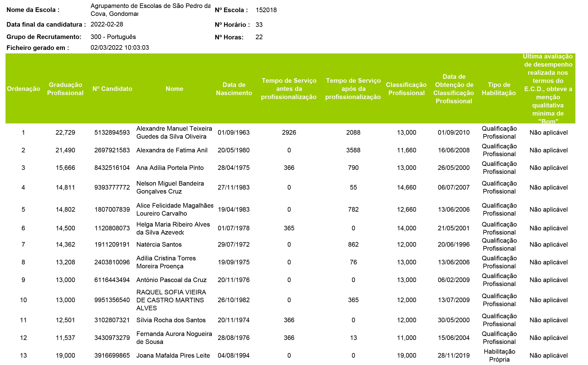The width and height of the screenshot is (588, 365).
Task: Click Habilitação Própria in row 13
Action: pyautogui.click(x=499, y=355)
